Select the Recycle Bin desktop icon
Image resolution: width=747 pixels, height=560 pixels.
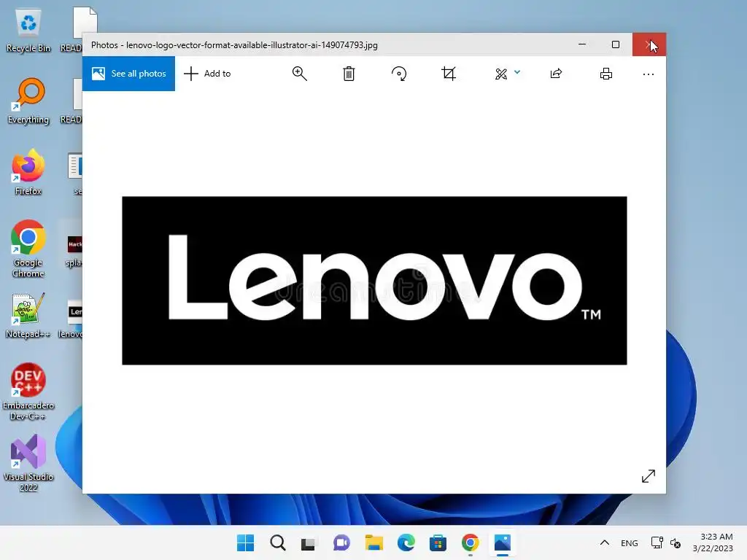tap(28, 31)
